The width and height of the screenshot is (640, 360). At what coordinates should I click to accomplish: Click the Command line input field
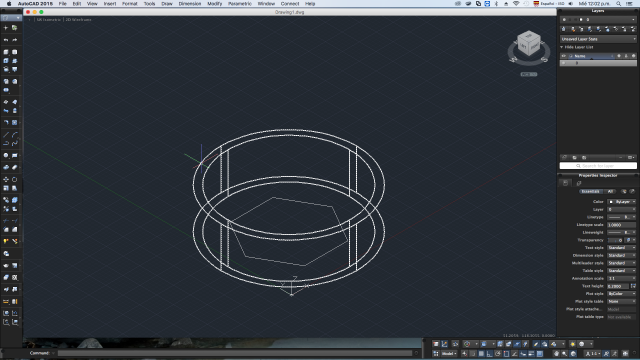(x=236, y=353)
